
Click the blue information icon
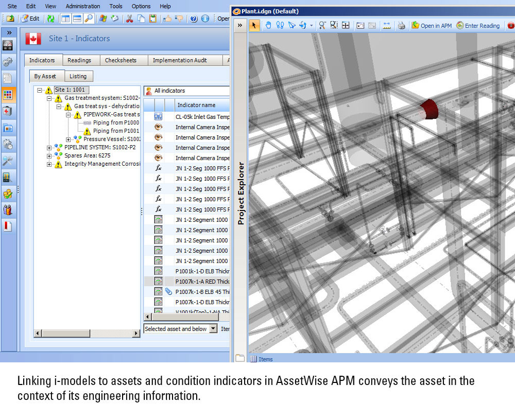[205, 19]
